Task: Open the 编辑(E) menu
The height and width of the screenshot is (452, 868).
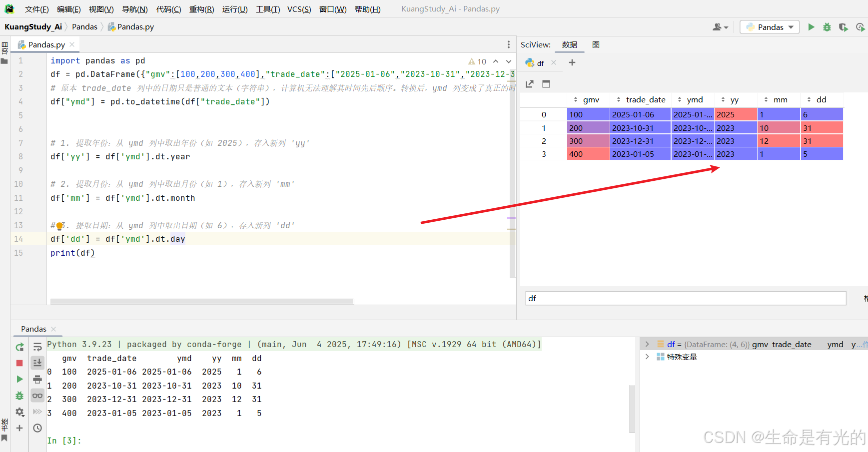Action: point(69,9)
